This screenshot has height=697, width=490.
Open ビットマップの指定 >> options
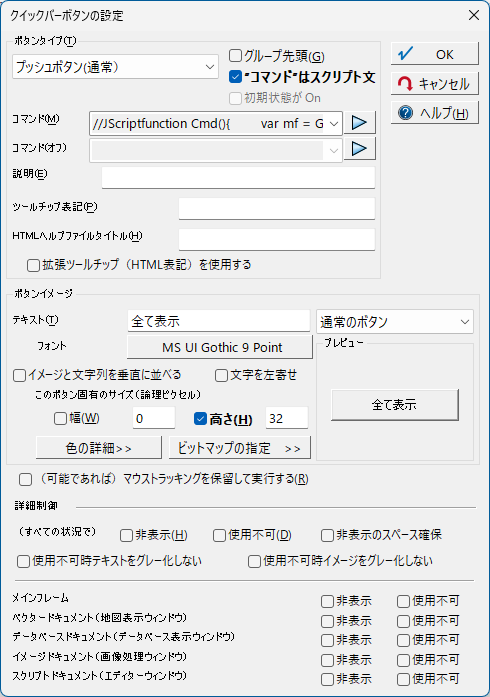click(240, 448)
